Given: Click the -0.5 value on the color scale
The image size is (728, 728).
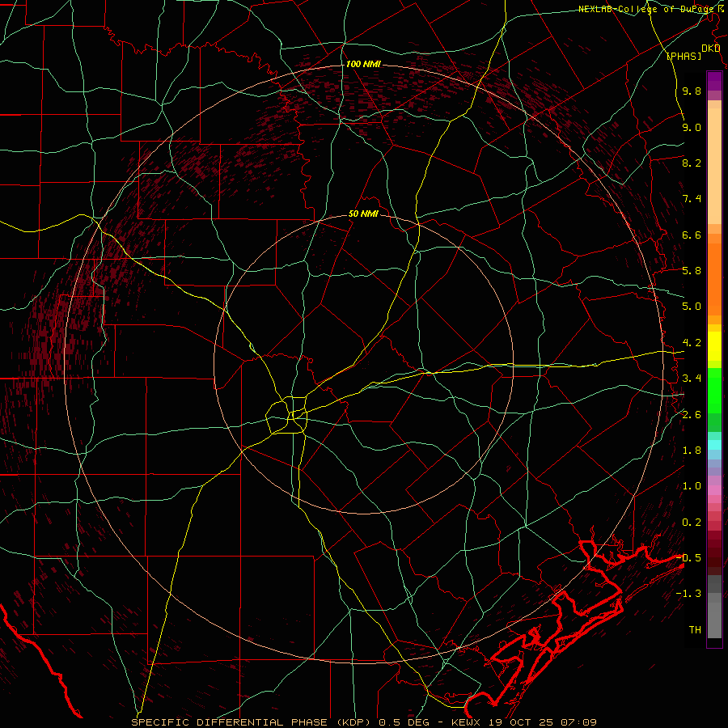Looking at the screenshot, I should click(x=689, y=557).
